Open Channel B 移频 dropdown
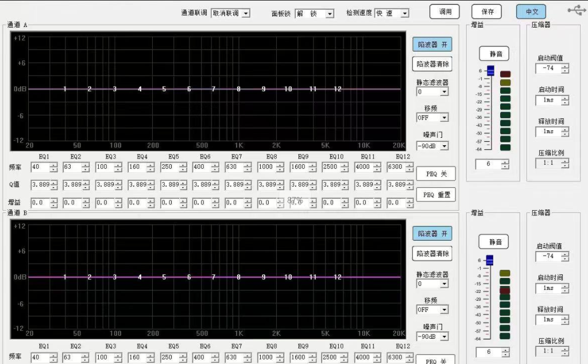 tap(432, 309)
